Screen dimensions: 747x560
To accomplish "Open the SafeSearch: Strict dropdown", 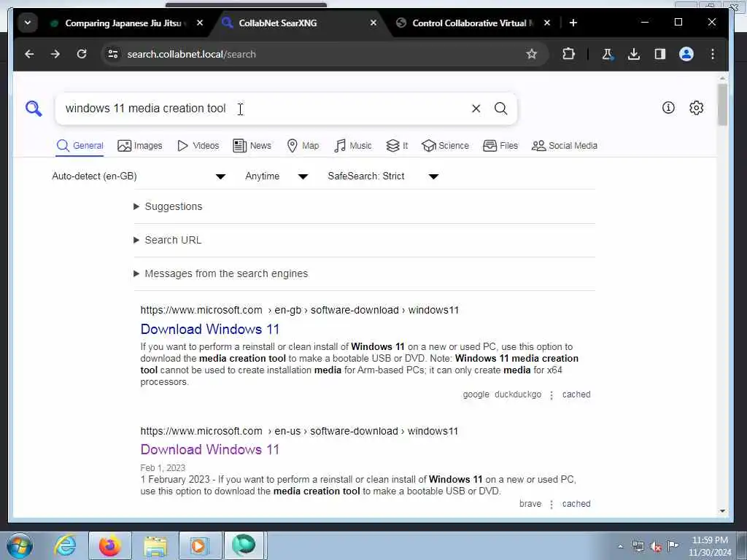I will [x=383, y=176].
